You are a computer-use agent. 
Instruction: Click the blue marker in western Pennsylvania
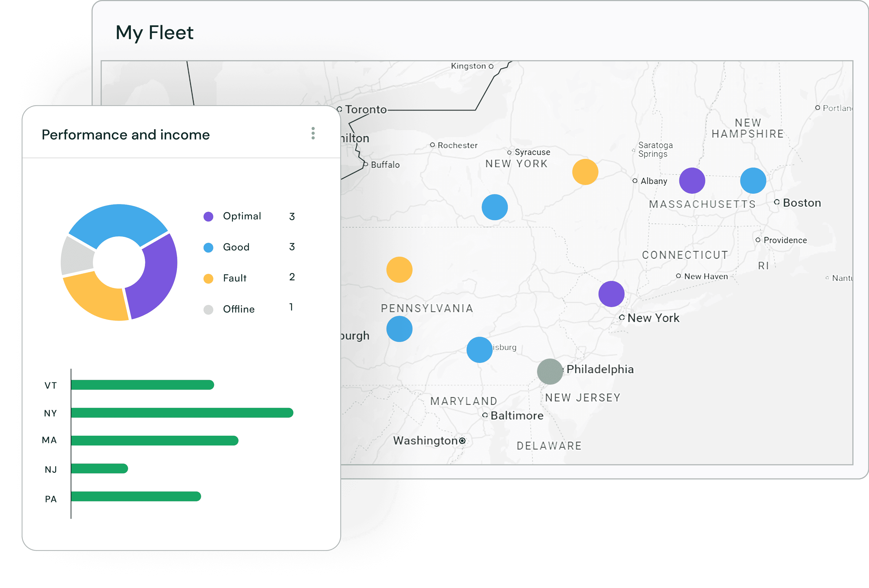(x=399, y=329)
